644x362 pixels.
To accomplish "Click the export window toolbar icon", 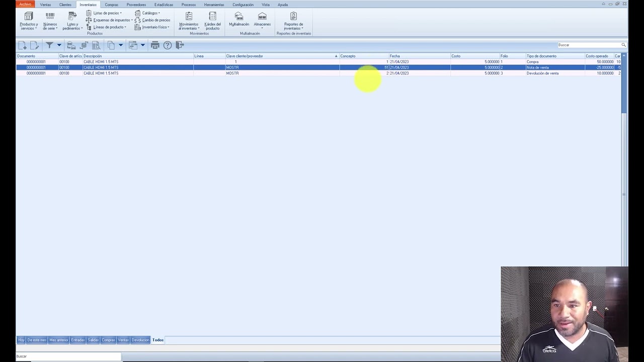I will point(133,45).
